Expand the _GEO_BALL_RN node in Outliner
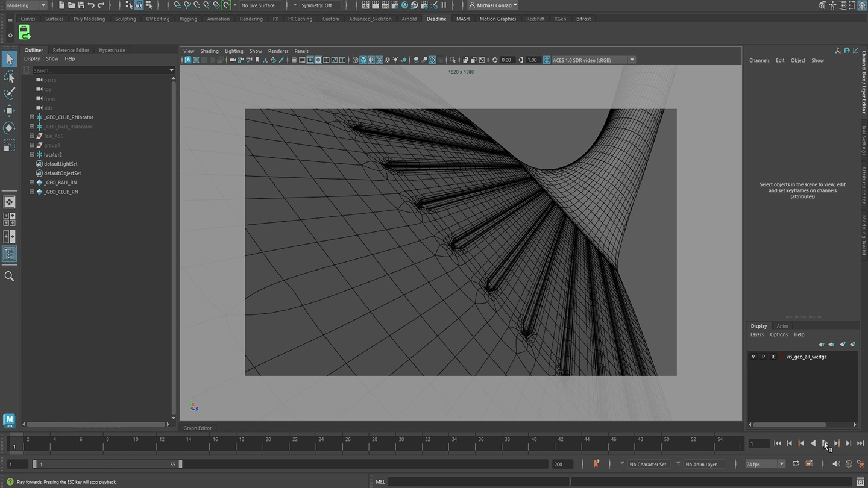Image resolution: width=868 pixels, height=488 pixels. [32, 183]
